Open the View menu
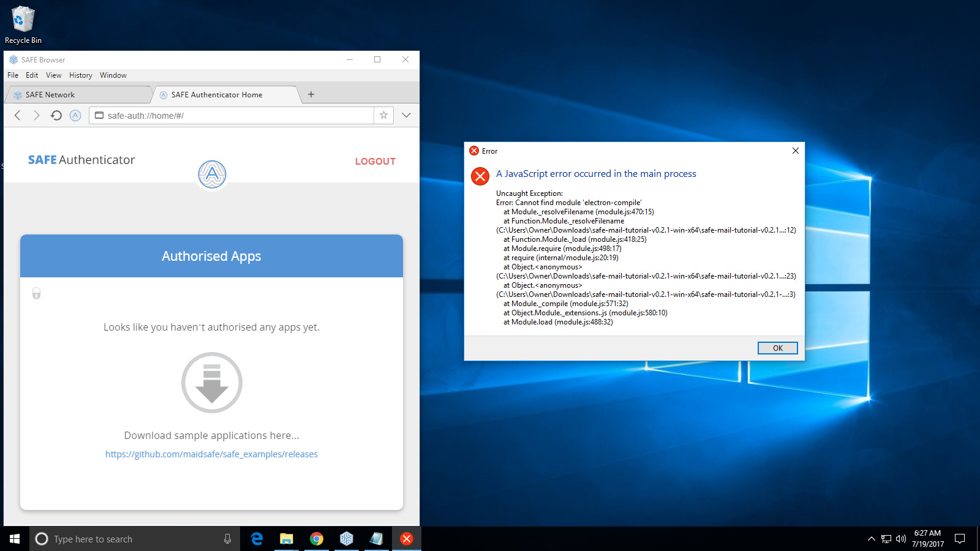The image size is (980, 551). (x=54, y=75)
